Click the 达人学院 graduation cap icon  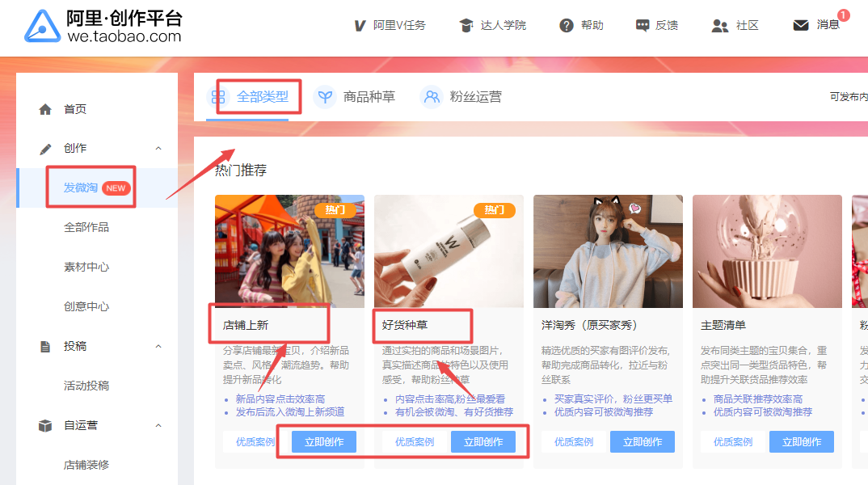[466, 25]
